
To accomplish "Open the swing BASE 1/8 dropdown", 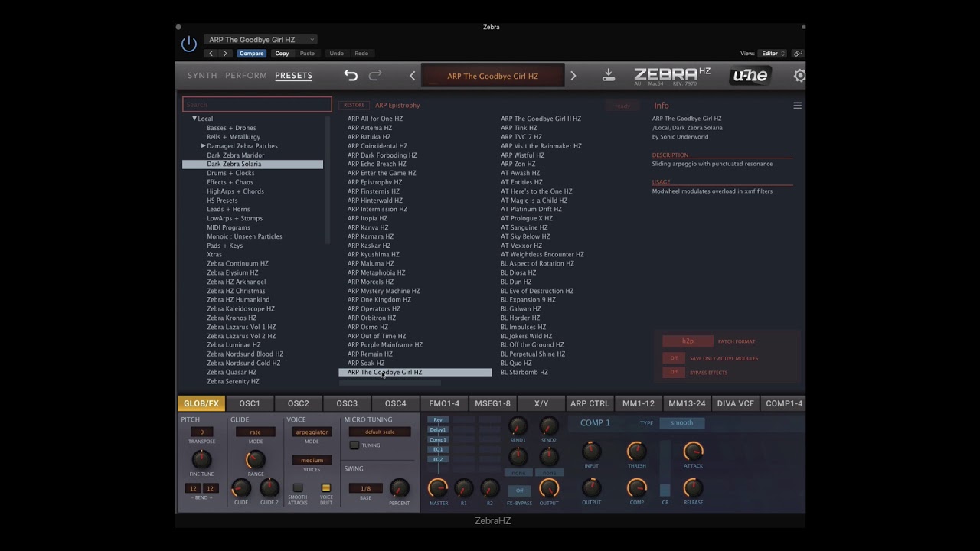I will (365, 488).
